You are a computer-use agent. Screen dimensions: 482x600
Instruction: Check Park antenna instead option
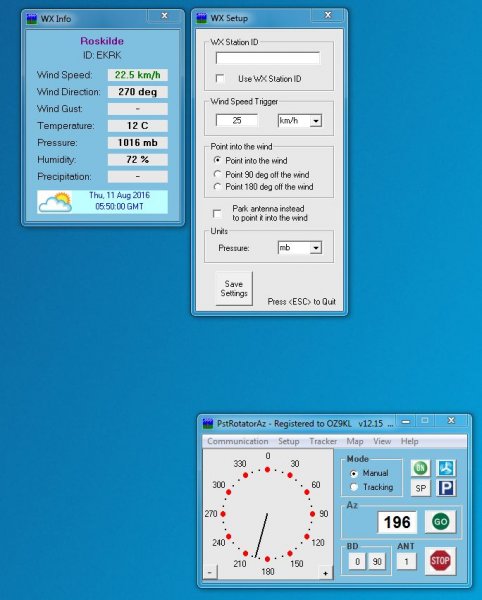[217, 213]
